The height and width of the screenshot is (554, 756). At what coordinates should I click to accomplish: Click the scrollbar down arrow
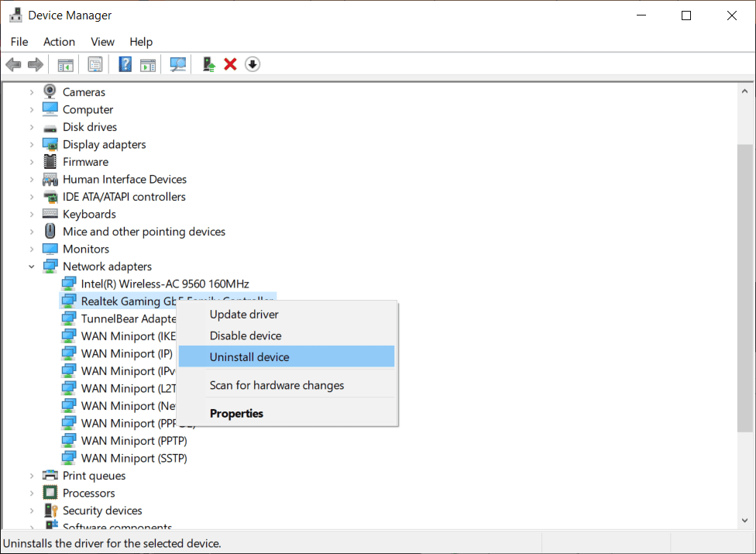click(x=745, y=520)
